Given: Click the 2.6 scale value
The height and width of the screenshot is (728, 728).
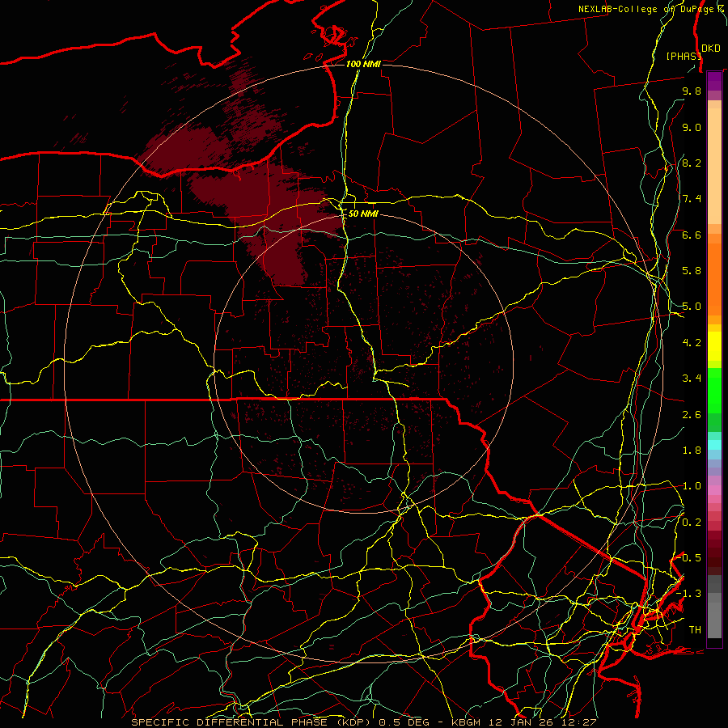Looking at the screenshot, I should [x=692, y=415].
